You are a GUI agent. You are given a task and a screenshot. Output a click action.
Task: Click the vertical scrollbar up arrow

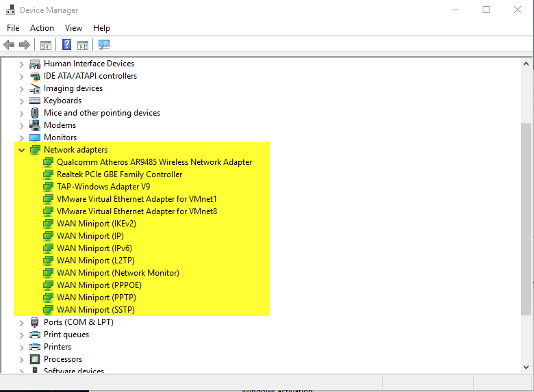pyautogui.click(x=526, y=64)
